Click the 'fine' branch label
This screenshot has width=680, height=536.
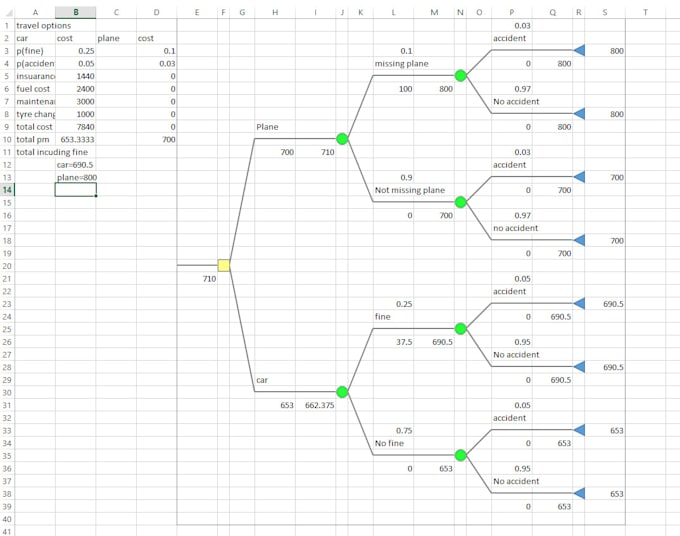[x=382, y=317]
